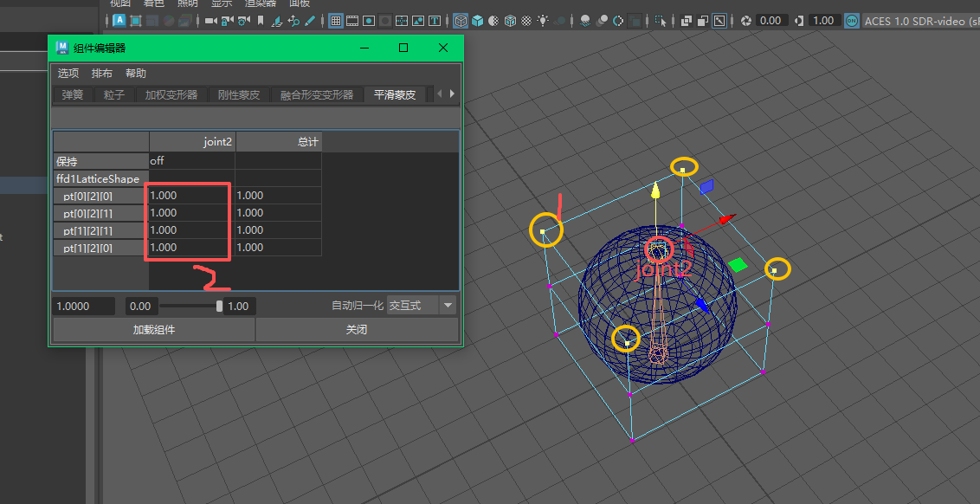This screenshot has height=504, width=980.
Task: Toggle the viewport Grid display icon
Action: click(336, 21)
